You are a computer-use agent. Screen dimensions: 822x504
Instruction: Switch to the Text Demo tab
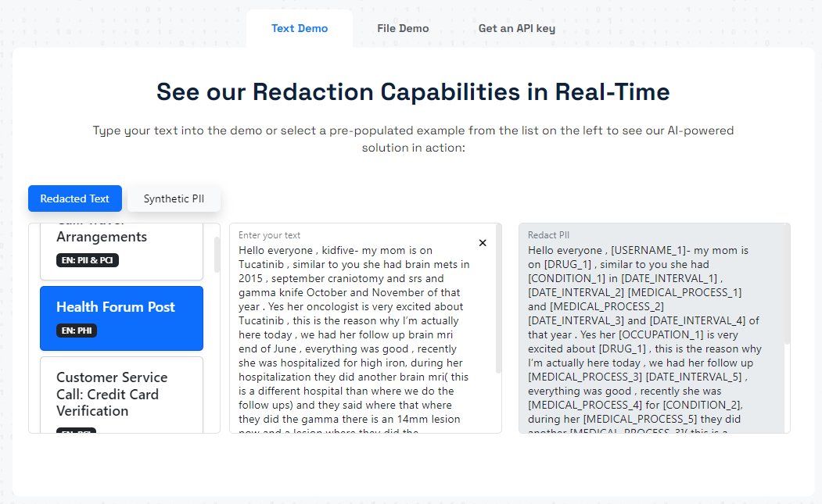coord(300,28)
